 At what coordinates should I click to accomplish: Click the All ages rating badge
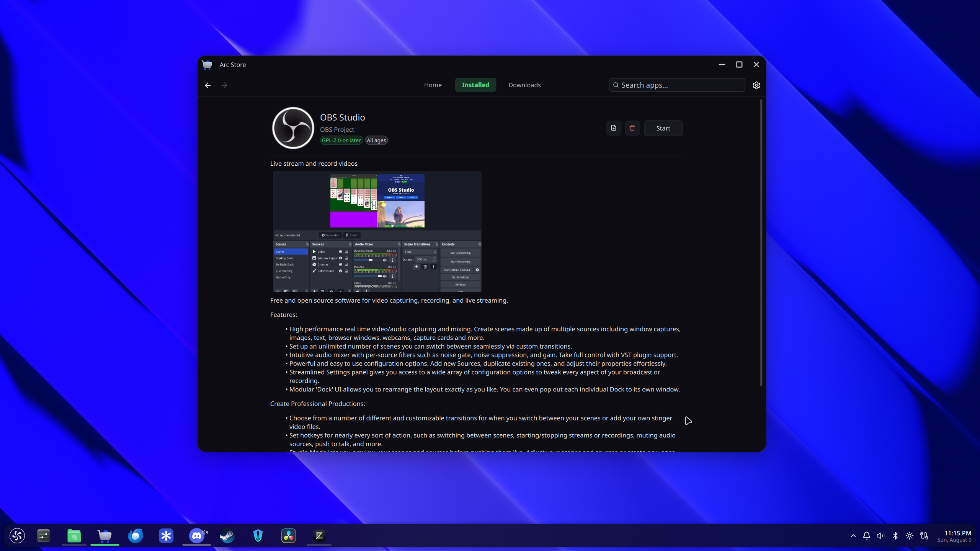(376, 140)
